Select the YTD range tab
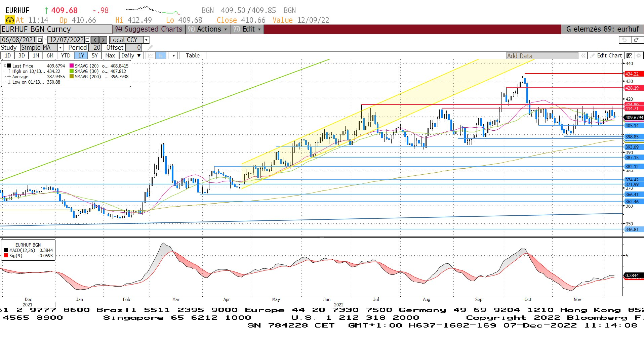This screenshot has height=344, width=644. 66,55
